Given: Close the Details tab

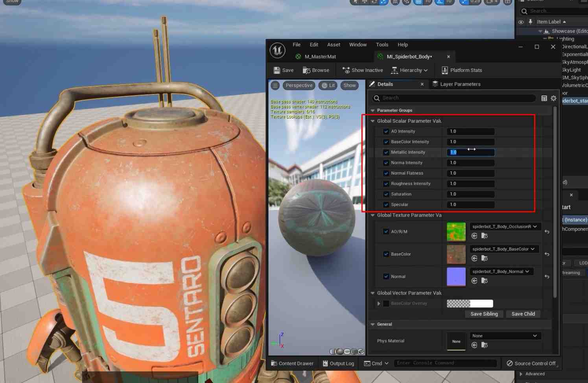Looking at the screenshot, I should pyautogui.click(x=422, y=84).
